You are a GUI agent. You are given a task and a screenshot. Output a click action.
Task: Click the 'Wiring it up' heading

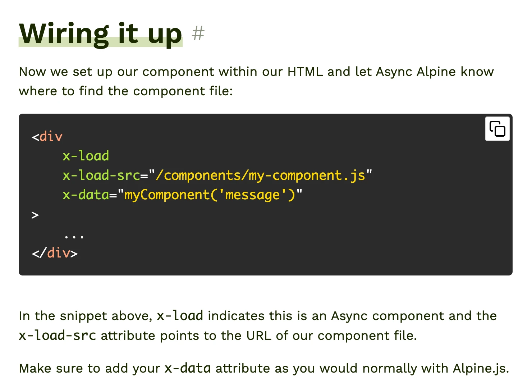100,33
